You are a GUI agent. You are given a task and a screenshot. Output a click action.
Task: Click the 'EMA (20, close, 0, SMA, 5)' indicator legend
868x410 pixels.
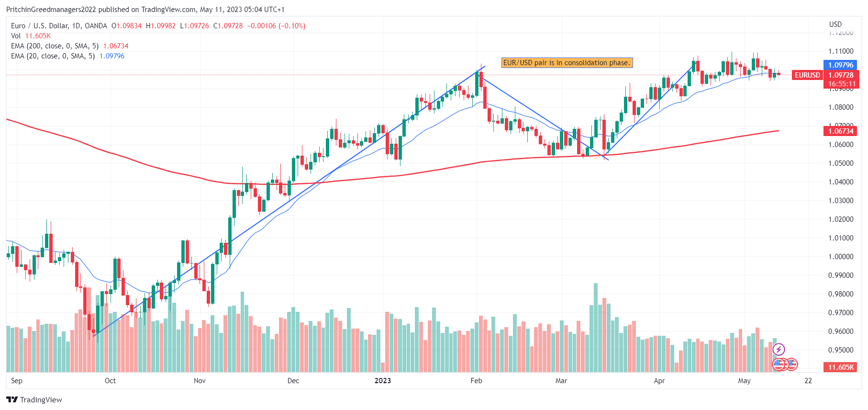53,56
